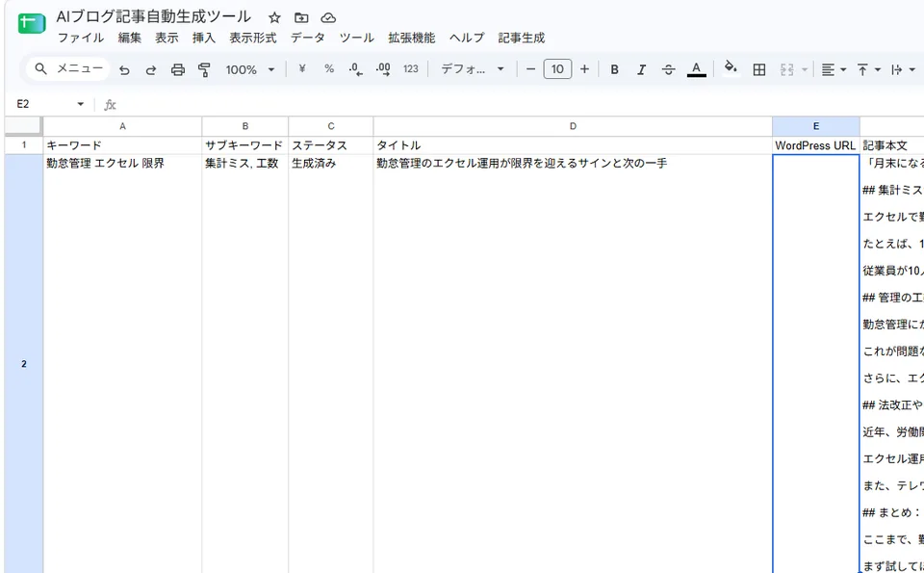Expand the merge cells dropdown arrow

[805, 69]
